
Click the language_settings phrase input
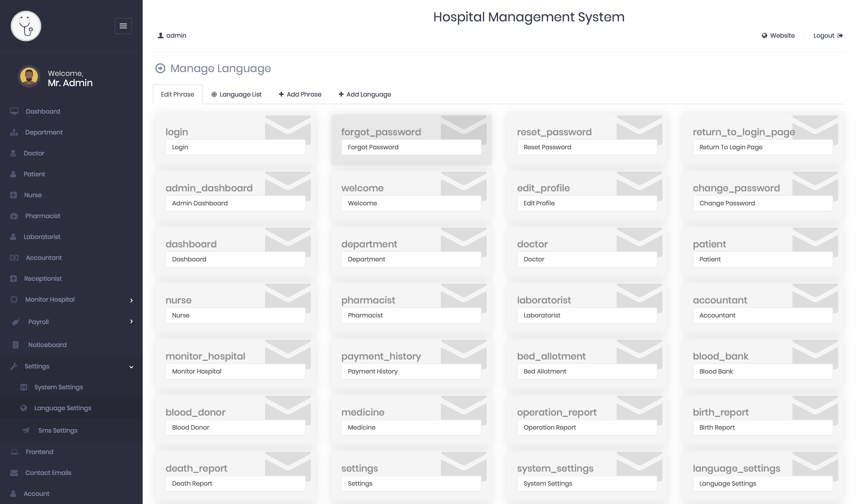pyautogui.click(x=763, y=483)
